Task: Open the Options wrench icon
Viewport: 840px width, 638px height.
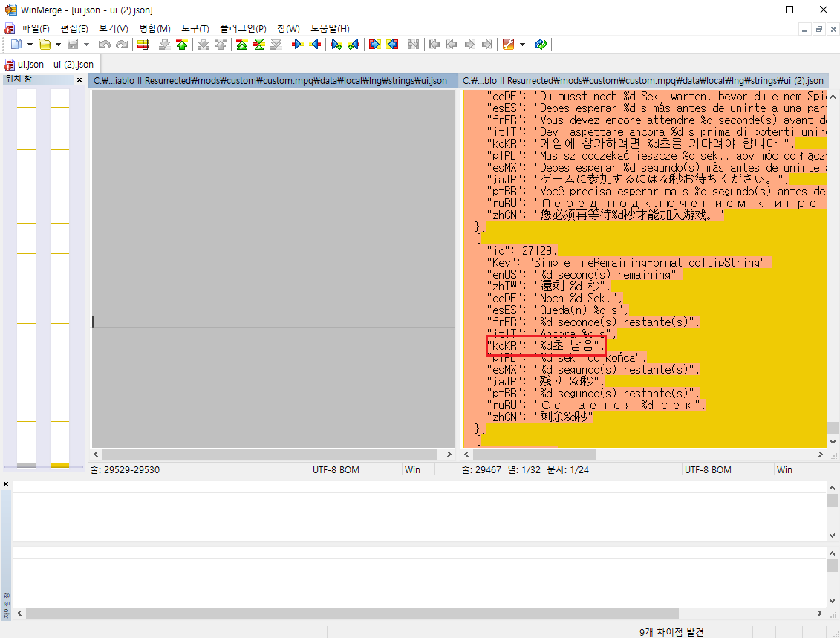Action: [x=509, y=45]
